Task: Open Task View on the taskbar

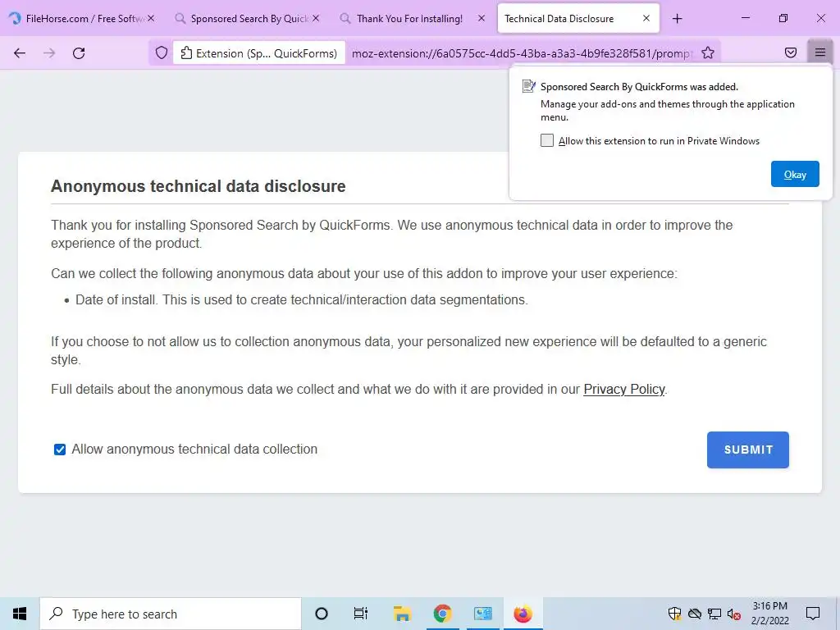Action: point(361,614)
